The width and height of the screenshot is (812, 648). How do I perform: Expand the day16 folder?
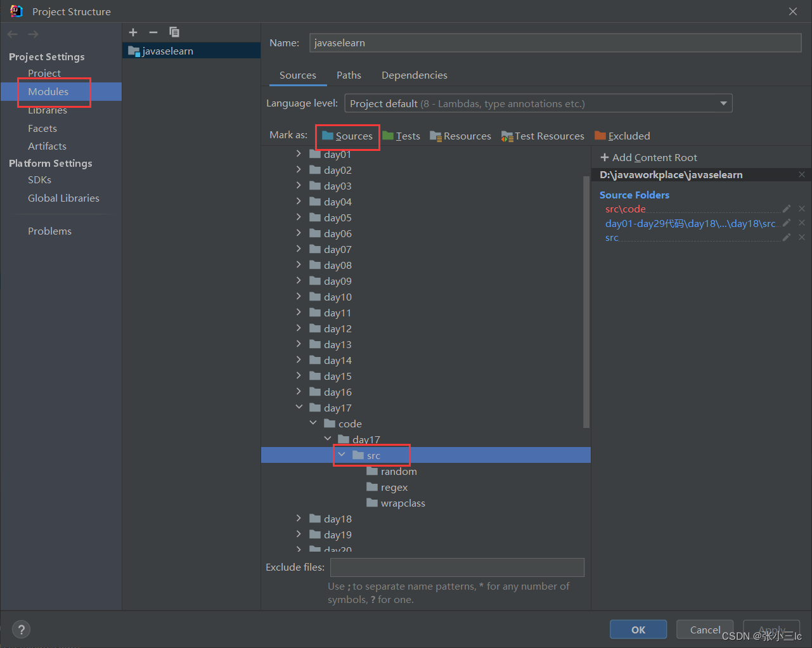coord(299,391)
